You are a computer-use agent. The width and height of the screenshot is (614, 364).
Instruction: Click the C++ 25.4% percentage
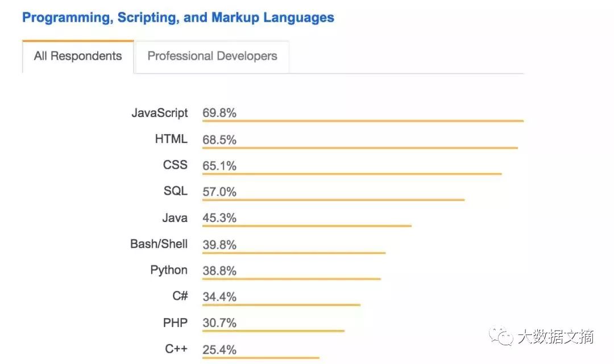click(219, 350)
